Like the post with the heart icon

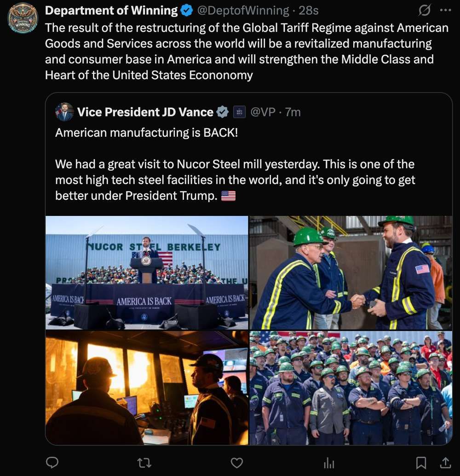coord(237,463)
